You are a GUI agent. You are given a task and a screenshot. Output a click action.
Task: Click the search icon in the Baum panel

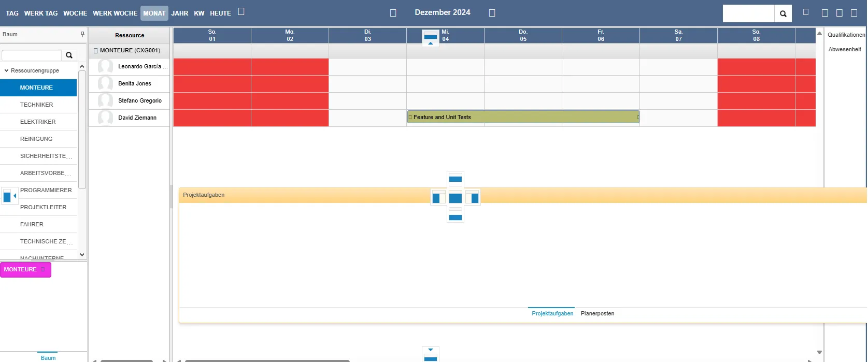pyautogui.click(x=69, y=55)
